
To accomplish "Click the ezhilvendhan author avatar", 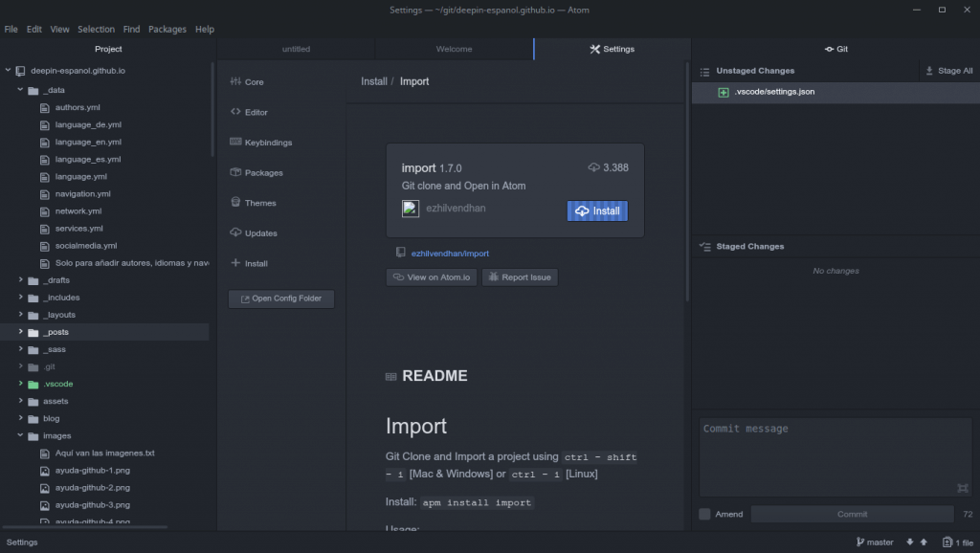I will coord(411,209).
